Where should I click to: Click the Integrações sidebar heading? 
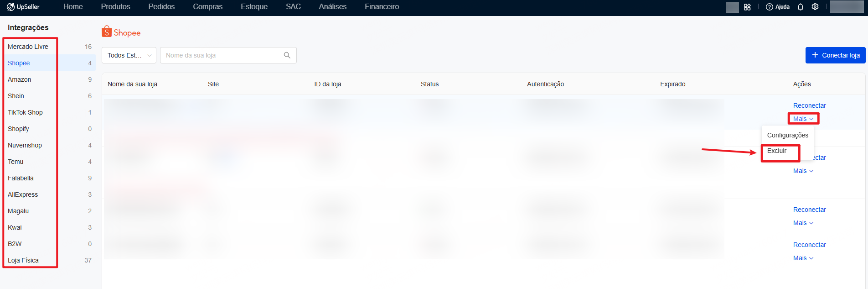point(28,27)
